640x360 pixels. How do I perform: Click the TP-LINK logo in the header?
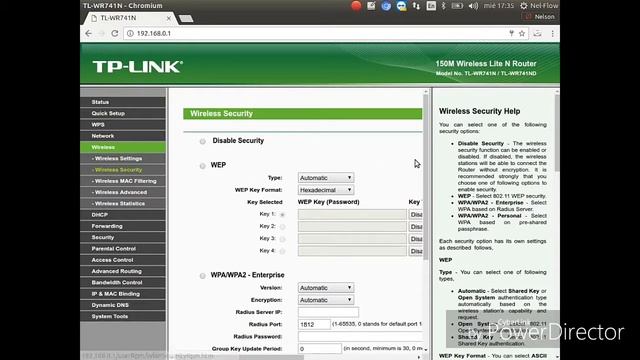click(138, 67)
